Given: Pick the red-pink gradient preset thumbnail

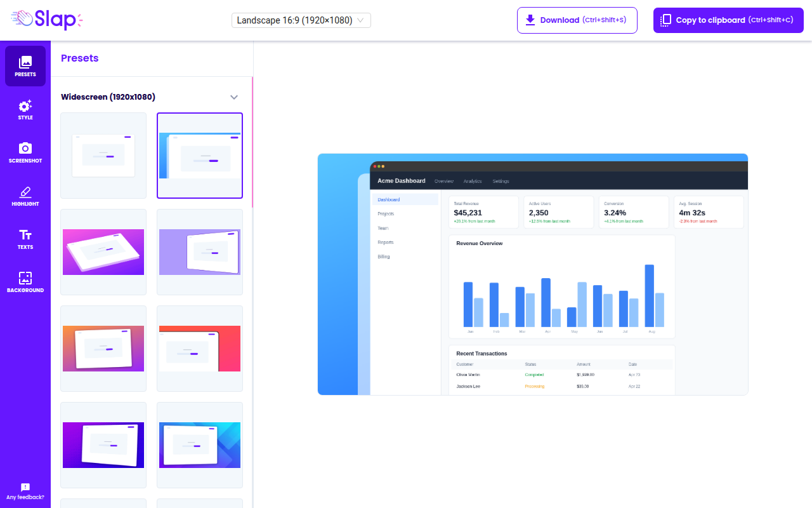Looking at the screenshot, I should [x=200, y=349].
